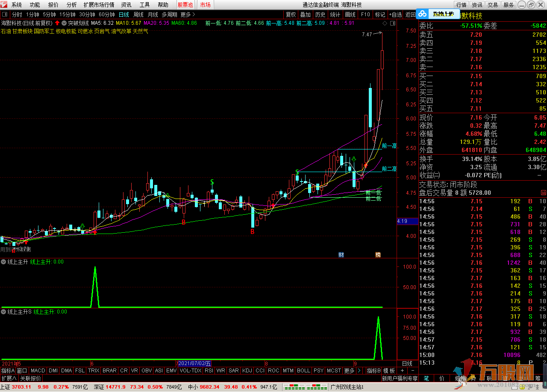
Task: Click the 标记 mark button
Action: click(x=380, y=15)
